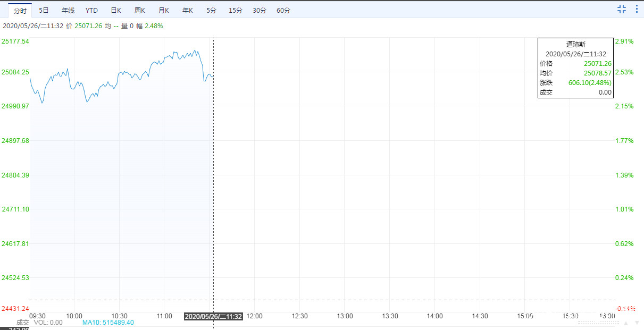This screenshot has height=330, width=644.
Task: Show the 日K daily candlestick chart
Action: click(x=116, y=11)
